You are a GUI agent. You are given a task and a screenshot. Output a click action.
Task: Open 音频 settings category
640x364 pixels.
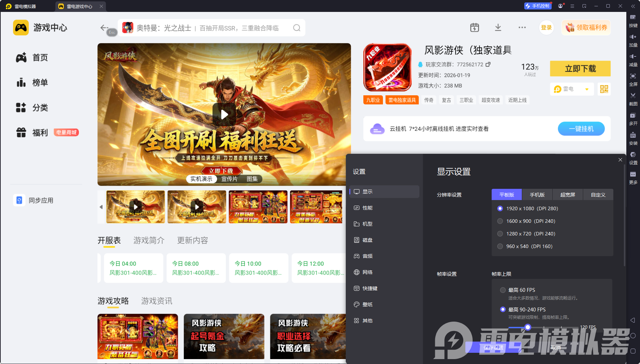(384, 256)
